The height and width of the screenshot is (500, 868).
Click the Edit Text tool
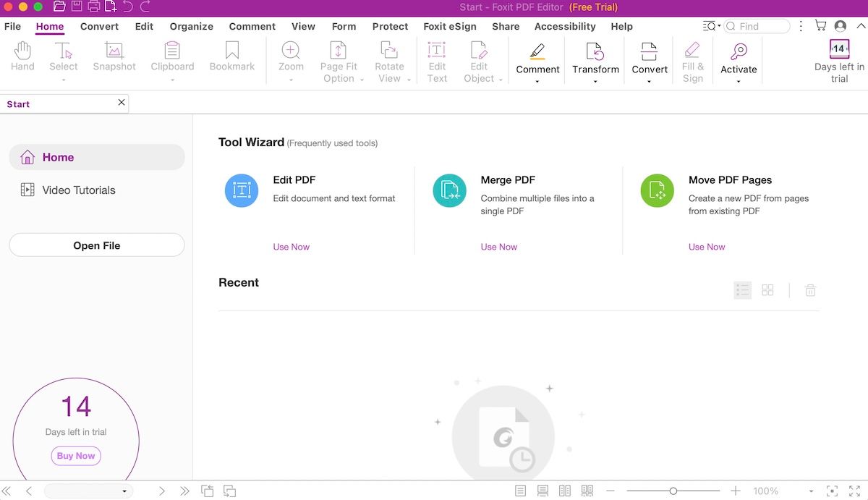coord(437,61)
